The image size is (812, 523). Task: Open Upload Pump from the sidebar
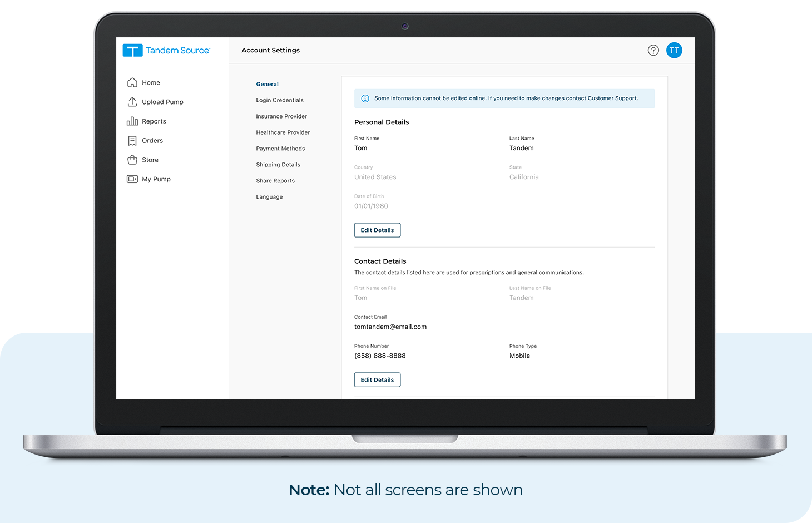pos(133,101)
